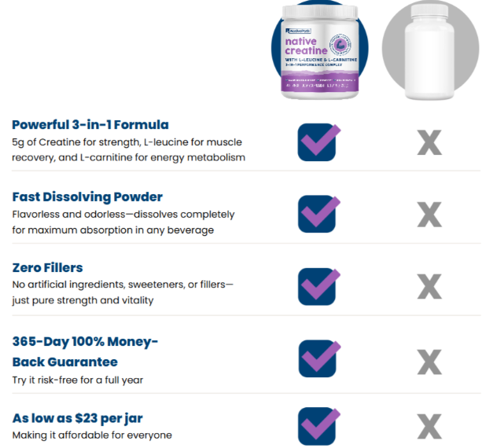Click the Powerful 3-in-1 Formula heading
The height and width of the screenshot is (448, 504).
pos(90,124)
